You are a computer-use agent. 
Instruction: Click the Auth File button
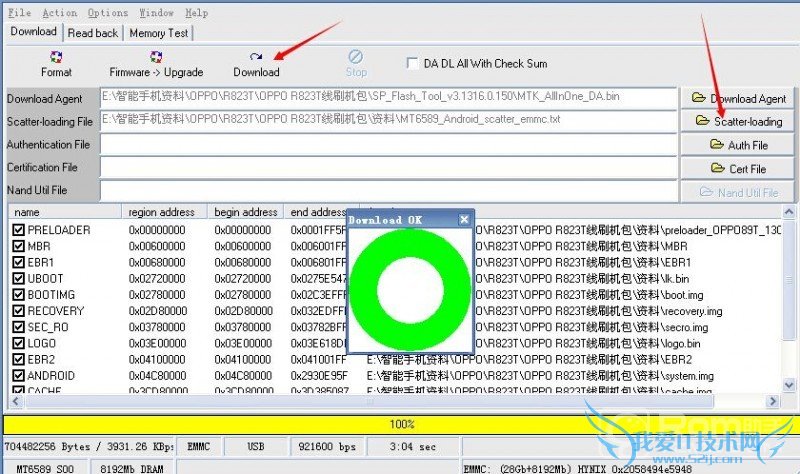(x=738, y=145)
